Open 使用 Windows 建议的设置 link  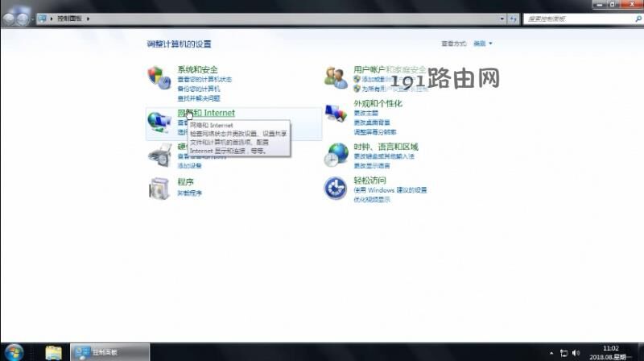tap(390, 190)
